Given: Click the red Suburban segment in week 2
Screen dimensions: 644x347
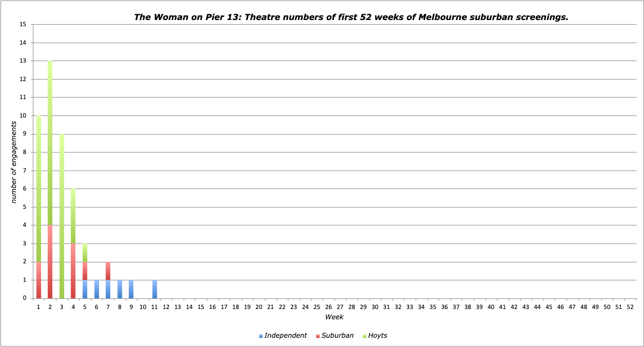Looking at the screenshot, I should coord(50,262).
